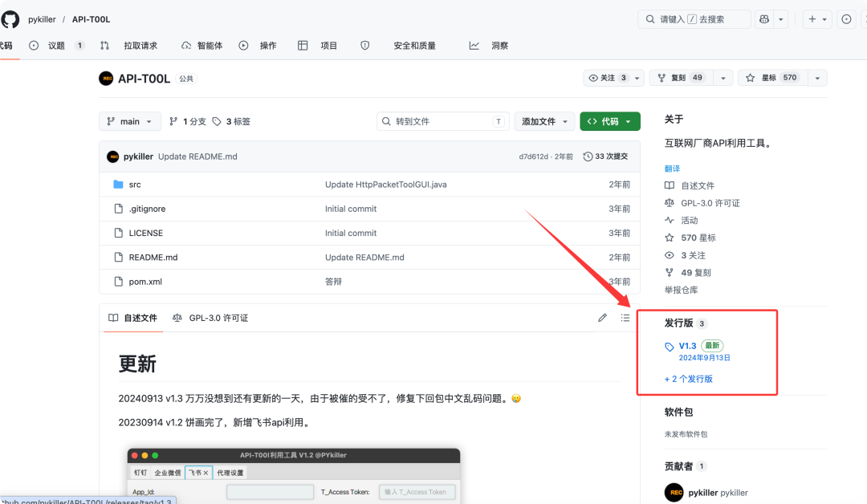The height and width of the screenshot is (504, 867).
Task: Click the 转到文件 search field
Action: tap(443, 121)
